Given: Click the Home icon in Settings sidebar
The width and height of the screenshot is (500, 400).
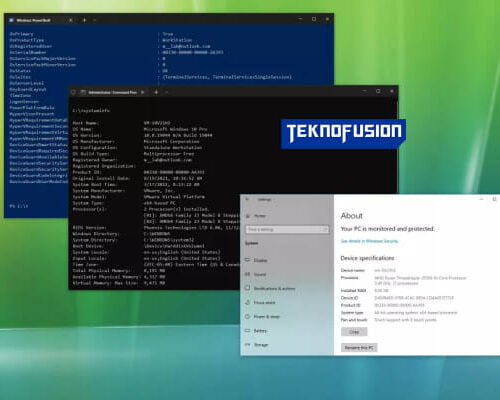Looking at the screenshot, I should click(x=248, y=216).
